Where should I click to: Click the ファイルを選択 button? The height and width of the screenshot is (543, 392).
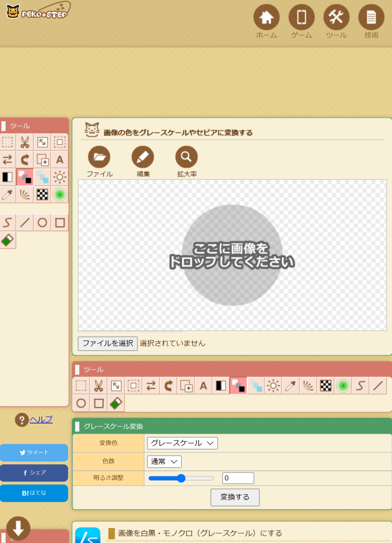(x=108, y=343)
